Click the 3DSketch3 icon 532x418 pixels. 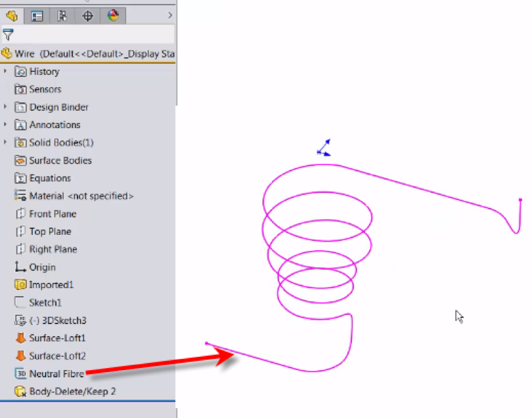click(x=20, y=320)
